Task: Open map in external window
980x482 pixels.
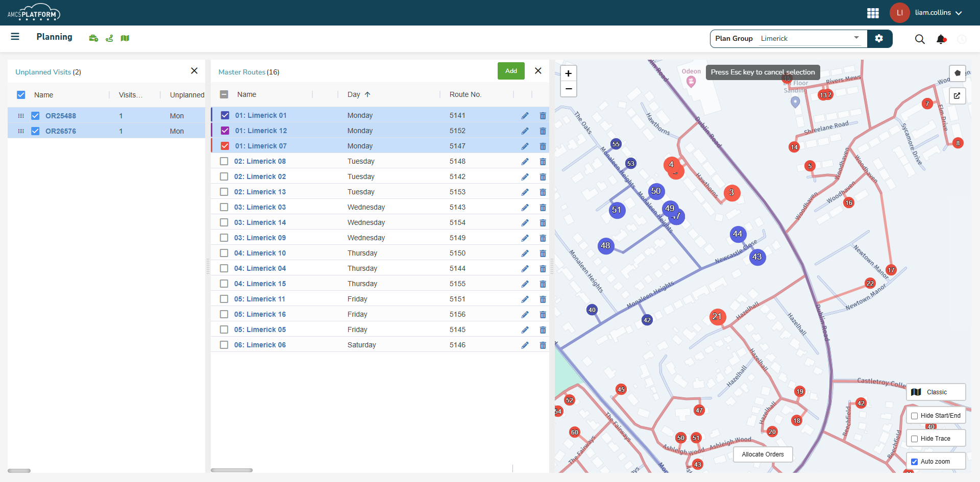Action: [958, 95]
